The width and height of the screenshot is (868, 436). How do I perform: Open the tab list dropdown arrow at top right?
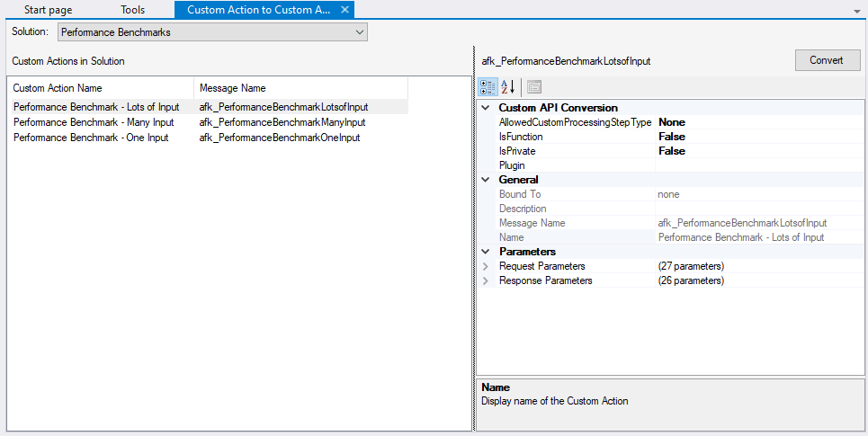coord(855,11)
